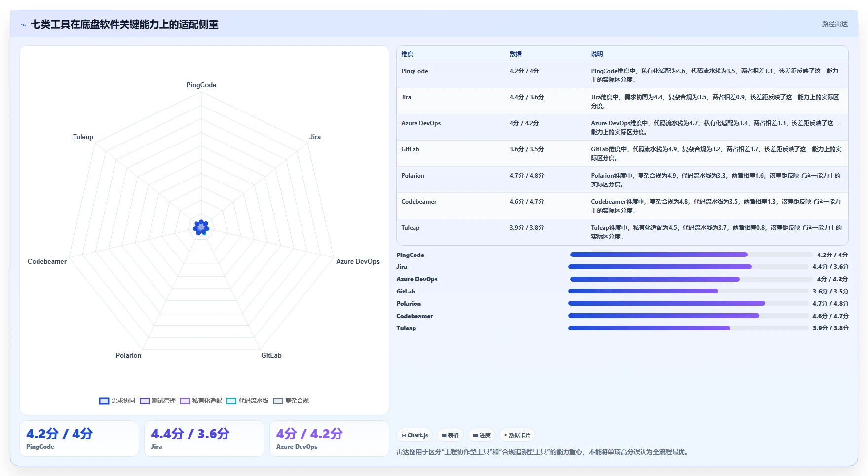This screenshot has height=476, width=868.
Task: Click the Polarion progress bar
Action: [688, 303]
